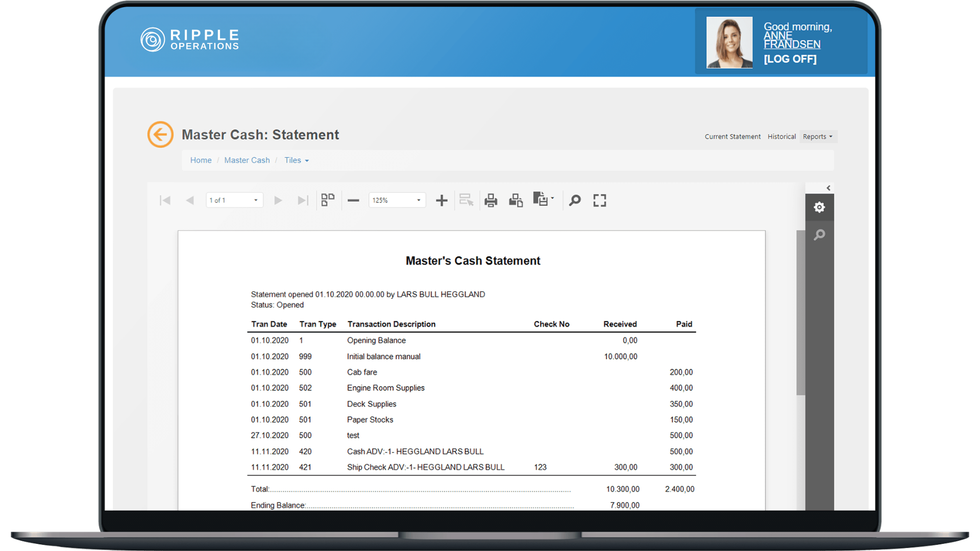Go to first page of report

coord(165,201)
